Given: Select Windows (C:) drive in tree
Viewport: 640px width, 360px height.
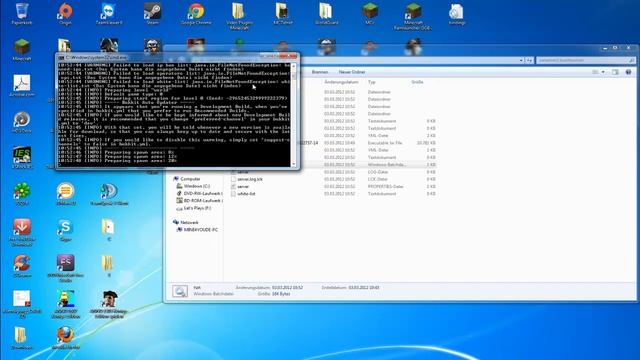Looking at the screenshot, I should coord(196,186).
